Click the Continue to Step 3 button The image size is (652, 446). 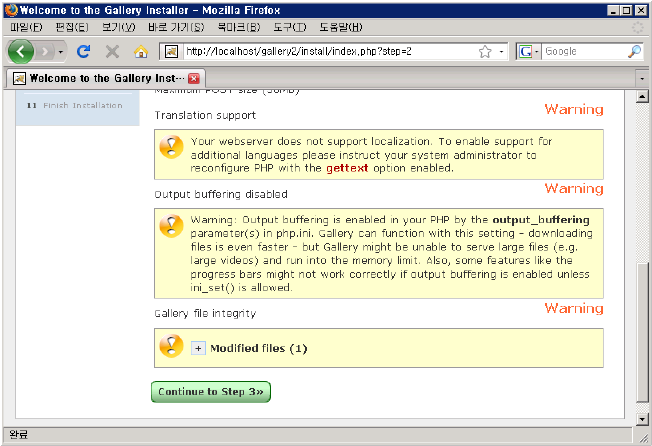pos(211,392)
